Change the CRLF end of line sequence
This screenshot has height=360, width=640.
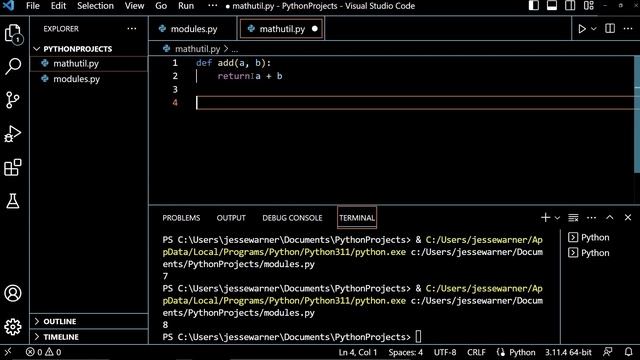click(x=476, y=352)
